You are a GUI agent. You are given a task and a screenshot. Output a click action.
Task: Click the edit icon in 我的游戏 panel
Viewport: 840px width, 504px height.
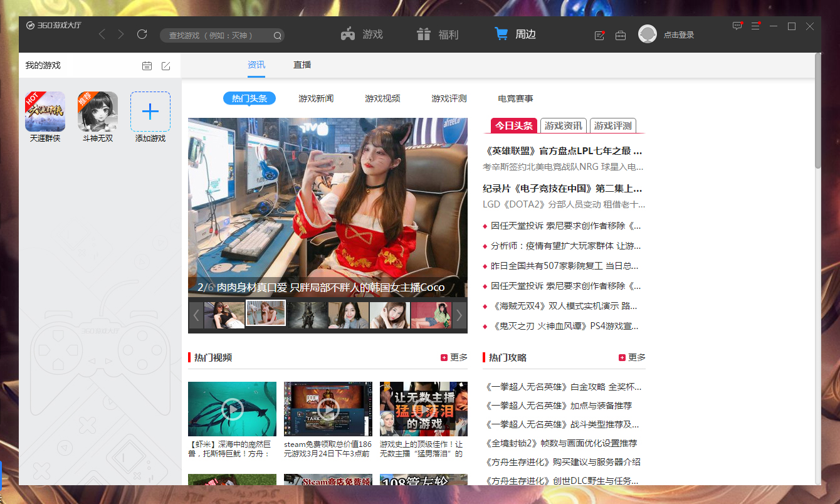point(165,65)
